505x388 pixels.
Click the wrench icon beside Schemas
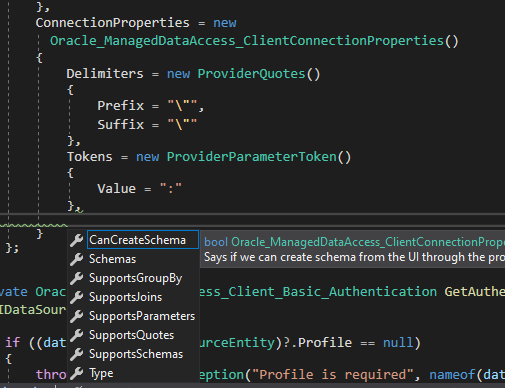[x=77, y=259]
